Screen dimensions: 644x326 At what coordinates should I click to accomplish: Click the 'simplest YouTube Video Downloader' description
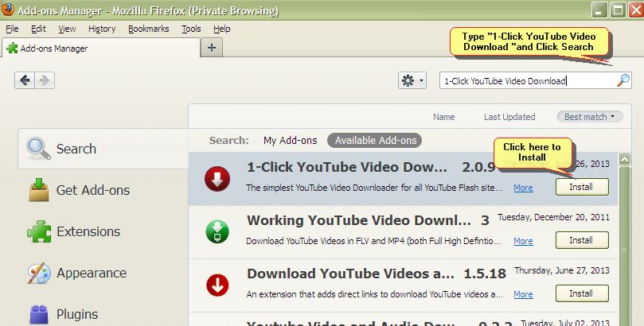374,188
